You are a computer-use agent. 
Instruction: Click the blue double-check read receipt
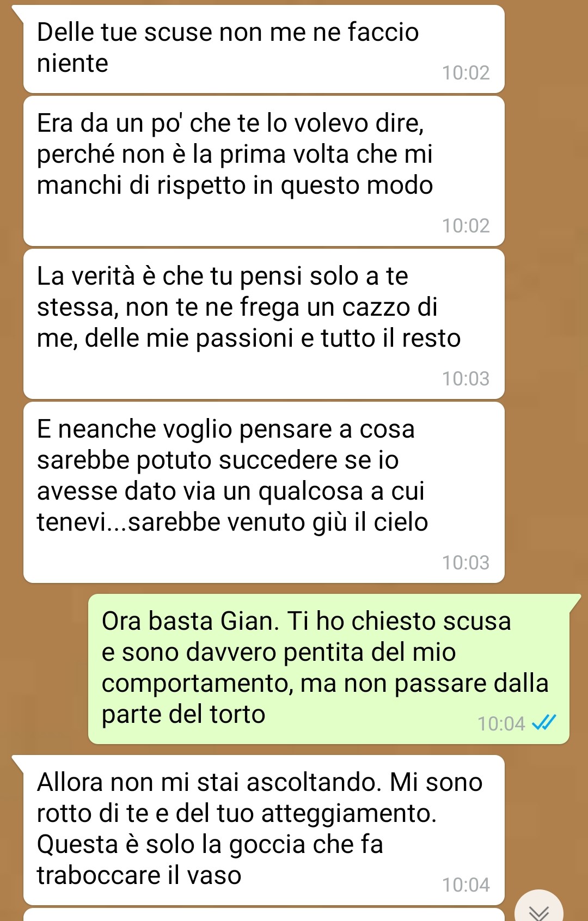point(544,723)
